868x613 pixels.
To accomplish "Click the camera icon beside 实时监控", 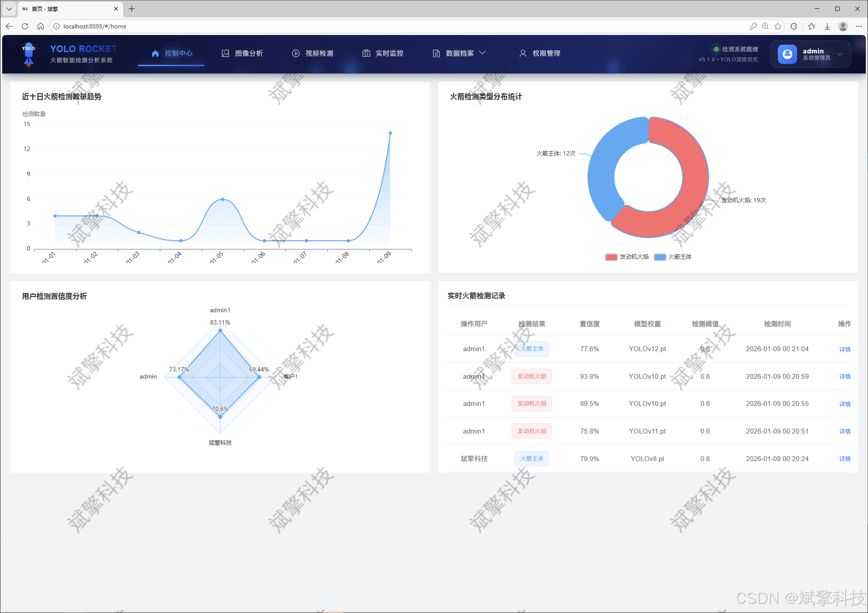I will (x=366, y=53).
